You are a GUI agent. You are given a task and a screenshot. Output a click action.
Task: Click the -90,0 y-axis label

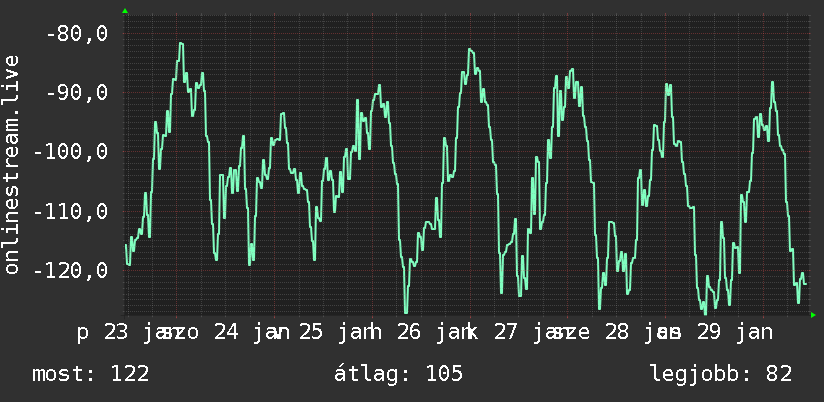click(77, 93)
